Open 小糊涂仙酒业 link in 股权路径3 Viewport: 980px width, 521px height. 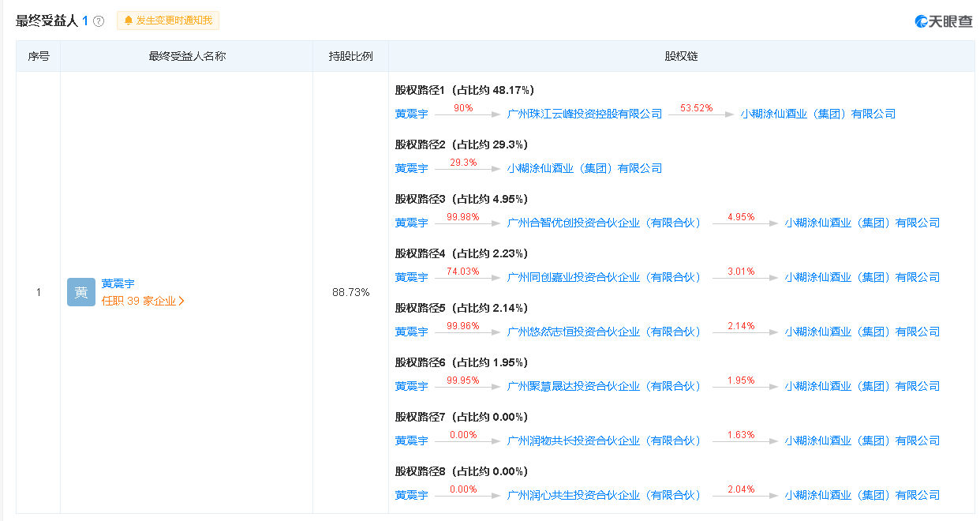pos(862,223)
